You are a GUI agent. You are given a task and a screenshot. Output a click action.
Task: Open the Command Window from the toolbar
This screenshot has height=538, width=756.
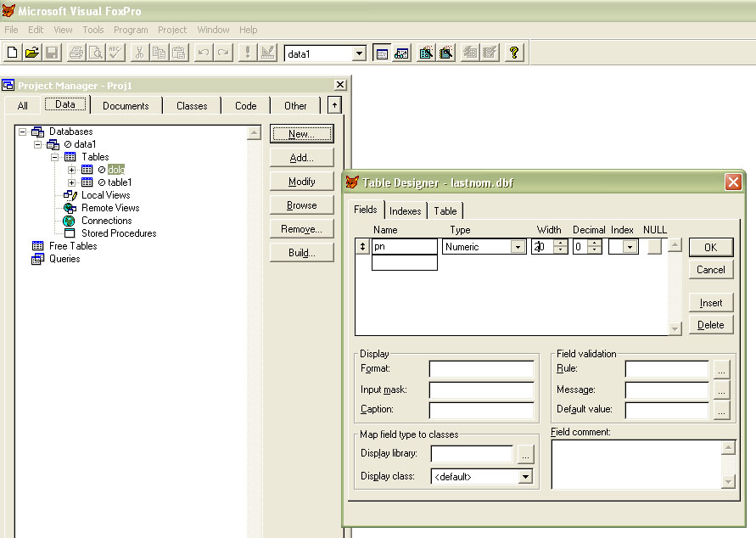[x=382, y=53]
